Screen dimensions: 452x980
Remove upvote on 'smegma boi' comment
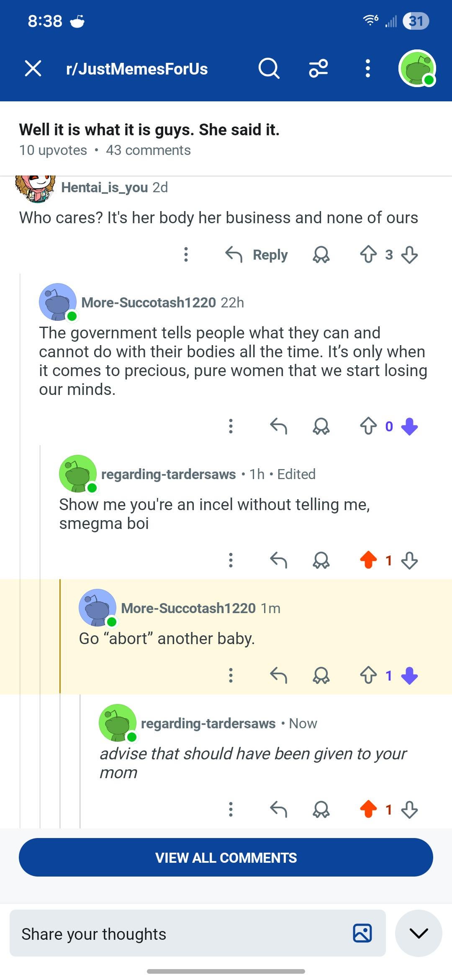(368, 560)
